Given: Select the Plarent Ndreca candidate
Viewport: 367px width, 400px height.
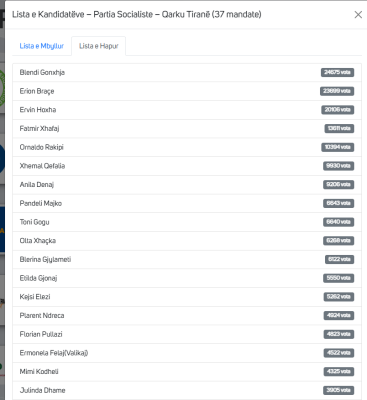Looking at the screenshot, I should pyautogui.click(x=187, y=315).
